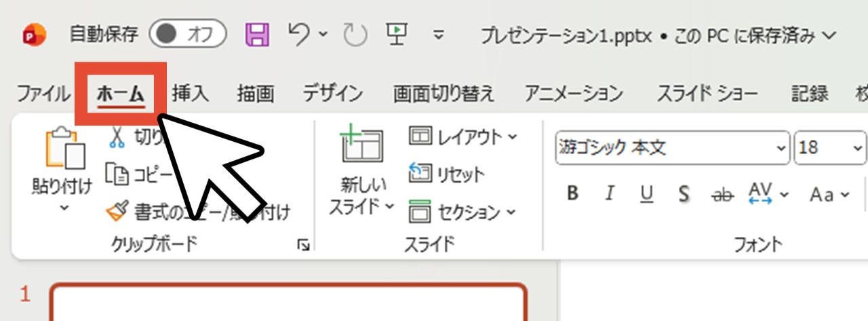
Task: Click the Format Painter brush icon
Action: pos(117,212)
